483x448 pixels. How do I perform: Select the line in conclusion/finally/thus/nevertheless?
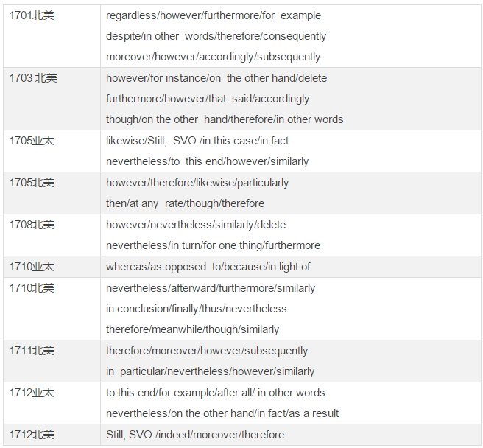point(196,309)
